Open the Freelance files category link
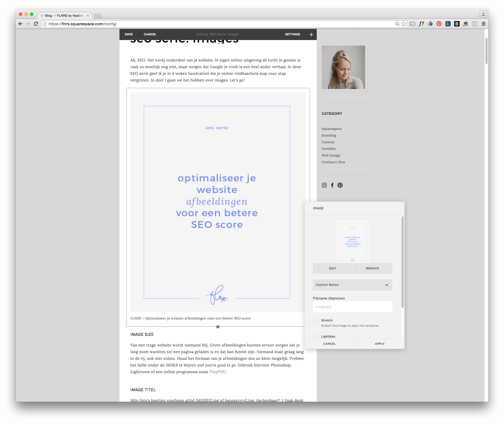The image size is (504, 424). click(333, 162)
